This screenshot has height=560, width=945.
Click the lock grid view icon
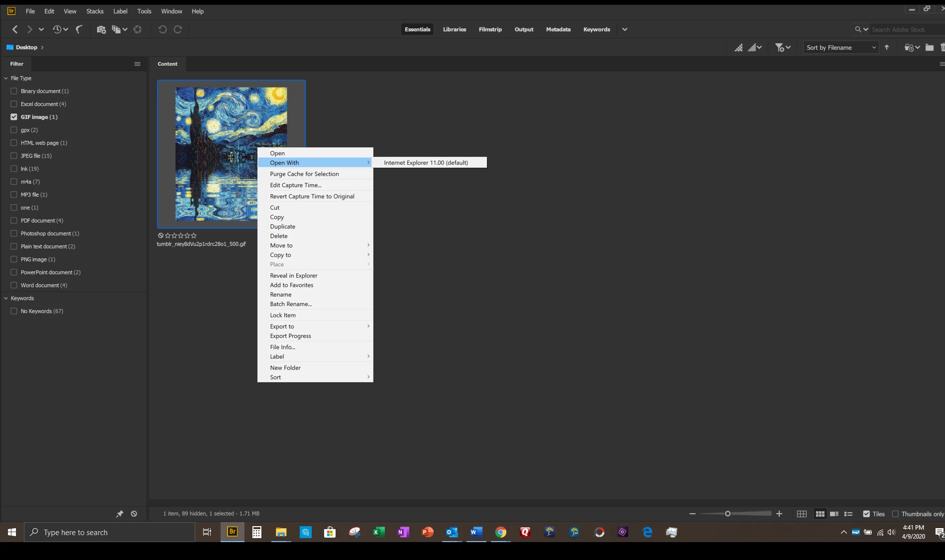pyautogui.click(x=802, y=514)
